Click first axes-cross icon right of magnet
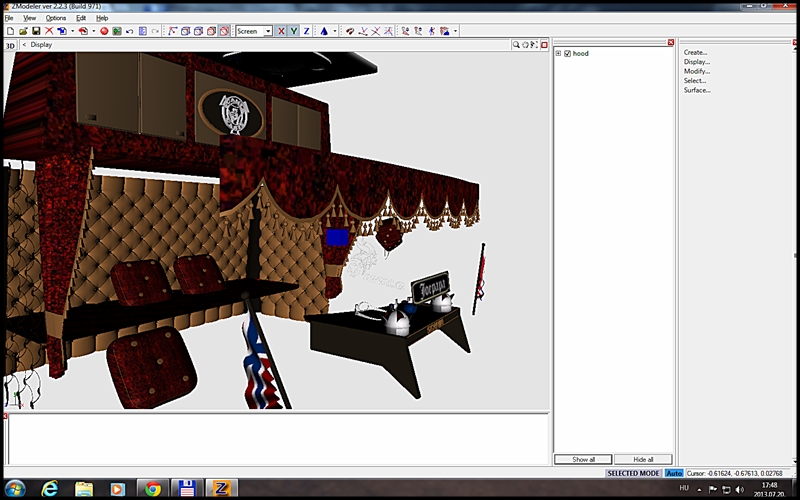The image size is (800, 500). 363,31
